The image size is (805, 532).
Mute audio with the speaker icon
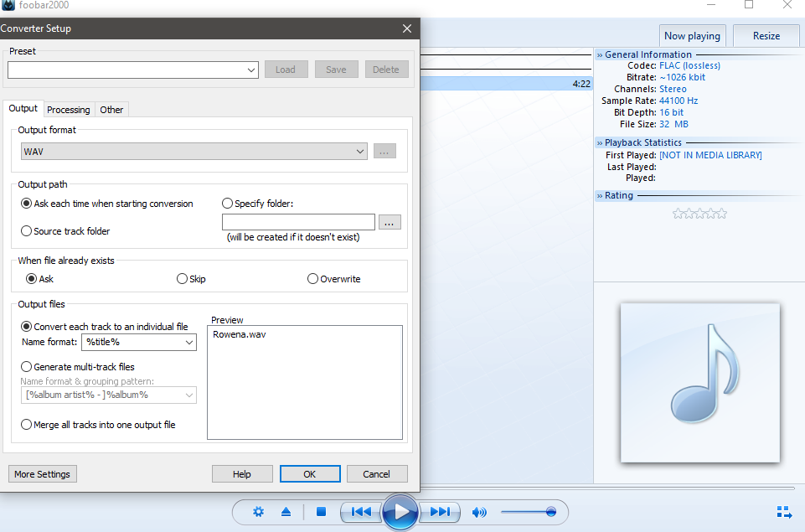pos(479,512)
